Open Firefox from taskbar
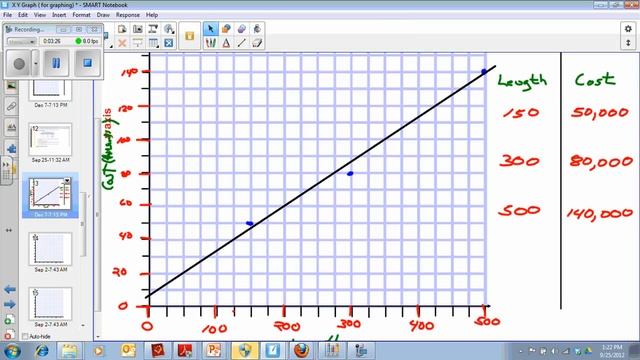The image size is (640, 360). (301, 351)
